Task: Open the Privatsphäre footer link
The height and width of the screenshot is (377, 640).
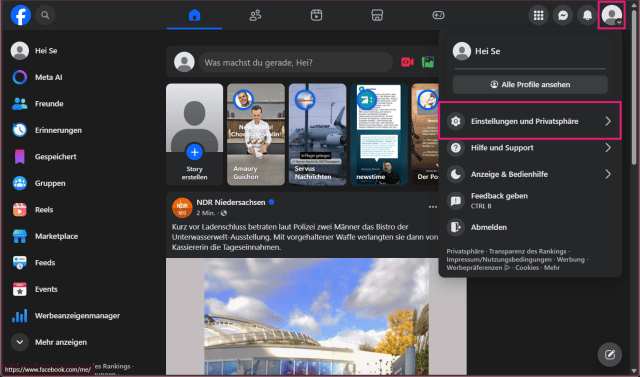Action: [x=465, y=251]
